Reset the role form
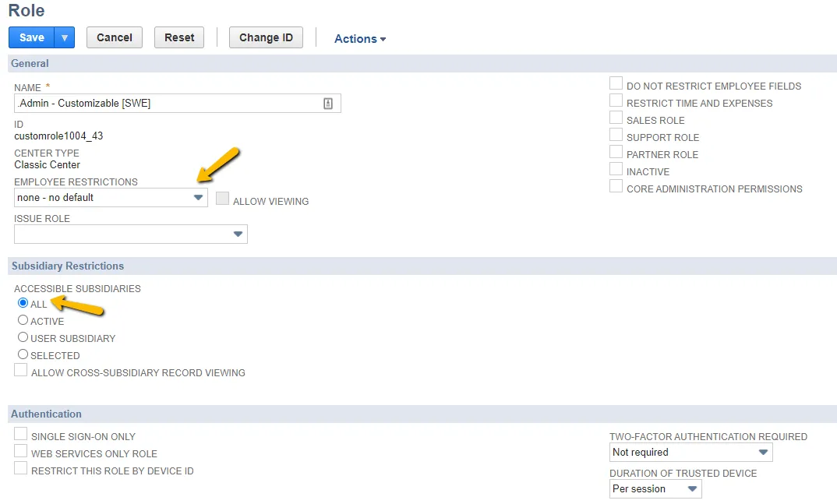This screenshot has width=837, height=504. tap(179, 38)
